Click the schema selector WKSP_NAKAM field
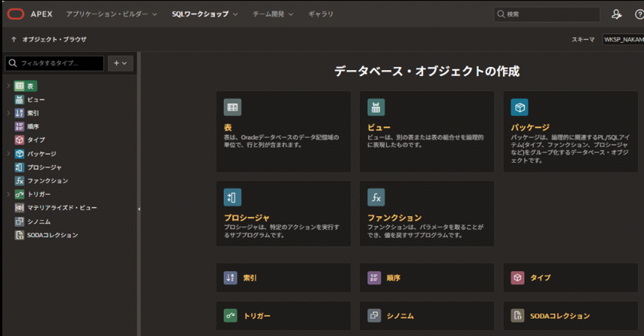Image resolution: width=644 pixels, height=336 pixels. pos(622,39)
